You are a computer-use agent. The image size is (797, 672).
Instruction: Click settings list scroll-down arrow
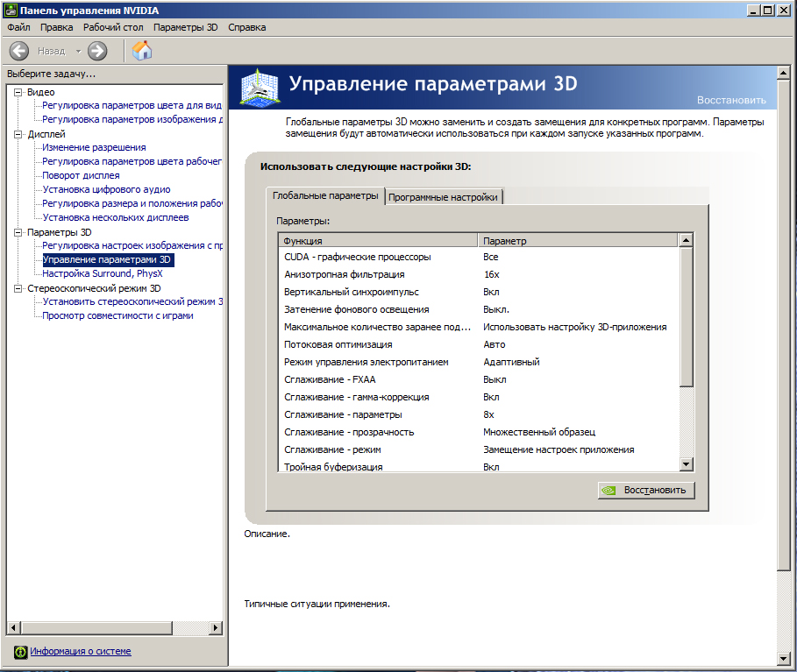(687, 463)
